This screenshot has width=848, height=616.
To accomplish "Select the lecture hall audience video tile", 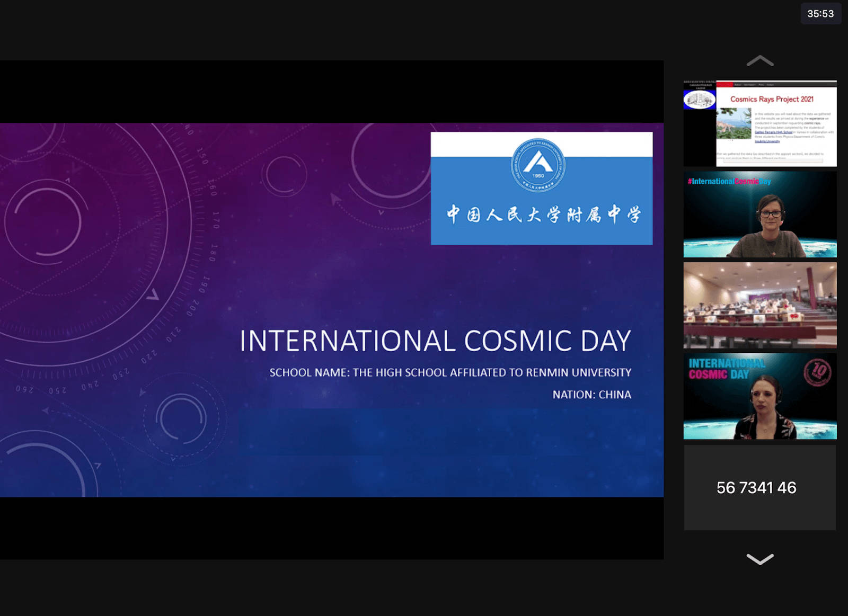I will tap(760, 306).
